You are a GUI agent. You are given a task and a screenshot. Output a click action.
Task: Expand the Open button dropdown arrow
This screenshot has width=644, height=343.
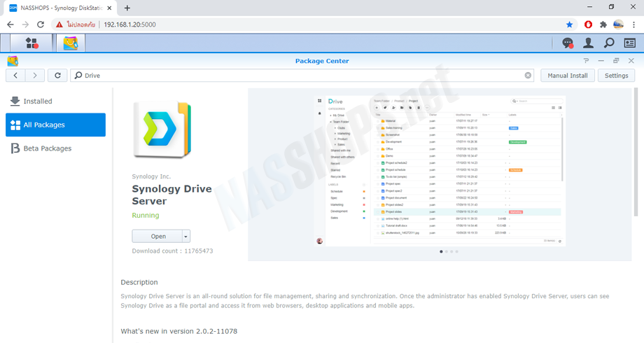coord(185,236)
